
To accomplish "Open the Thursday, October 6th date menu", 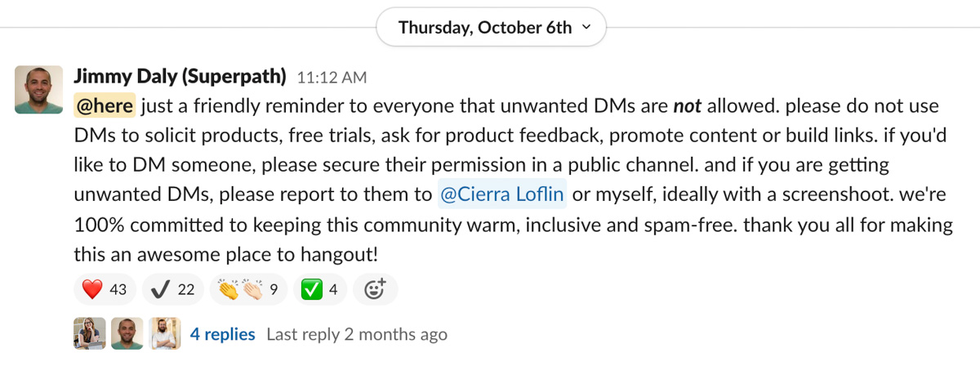I will [x=485, y=27].
